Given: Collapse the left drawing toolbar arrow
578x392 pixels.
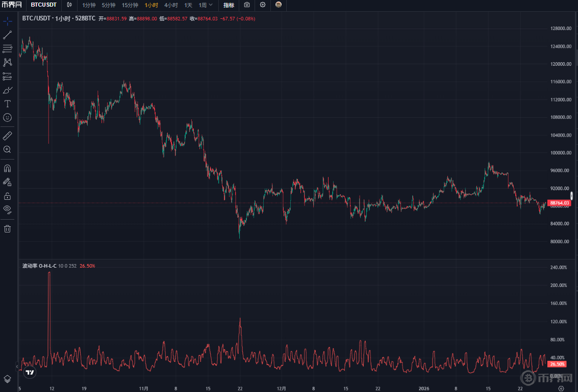Looking at the screenshot, I should point(16,366).
